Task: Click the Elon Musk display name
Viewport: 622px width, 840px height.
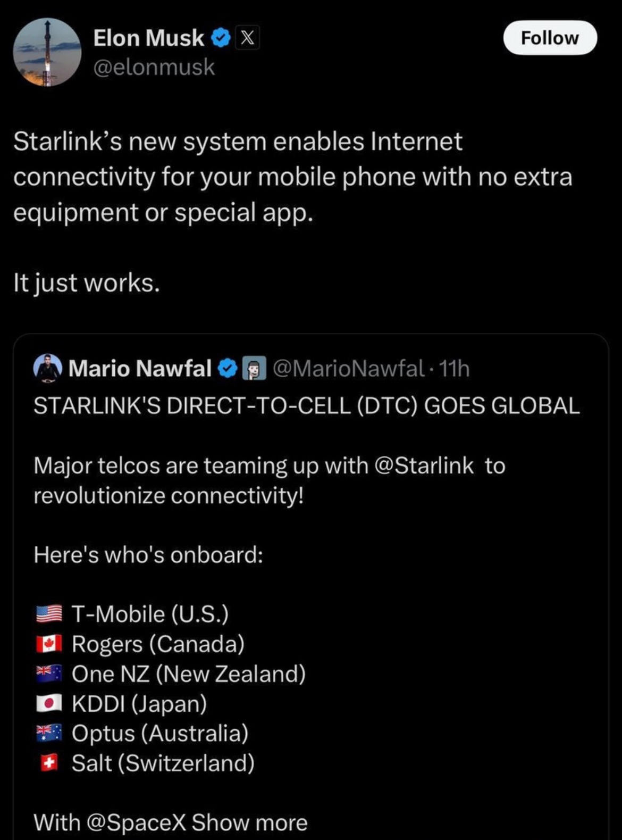Action: (148, 38)
